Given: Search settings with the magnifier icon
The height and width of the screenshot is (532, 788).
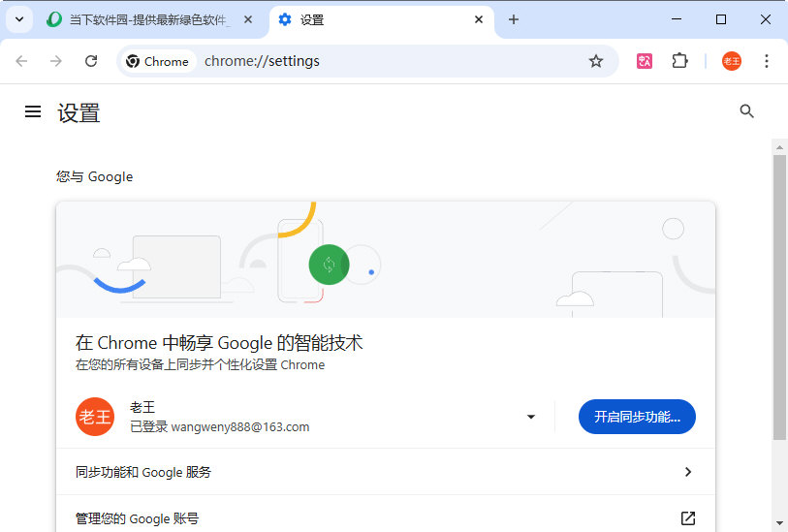Looking at the screenshot, I should pos(746,111).
